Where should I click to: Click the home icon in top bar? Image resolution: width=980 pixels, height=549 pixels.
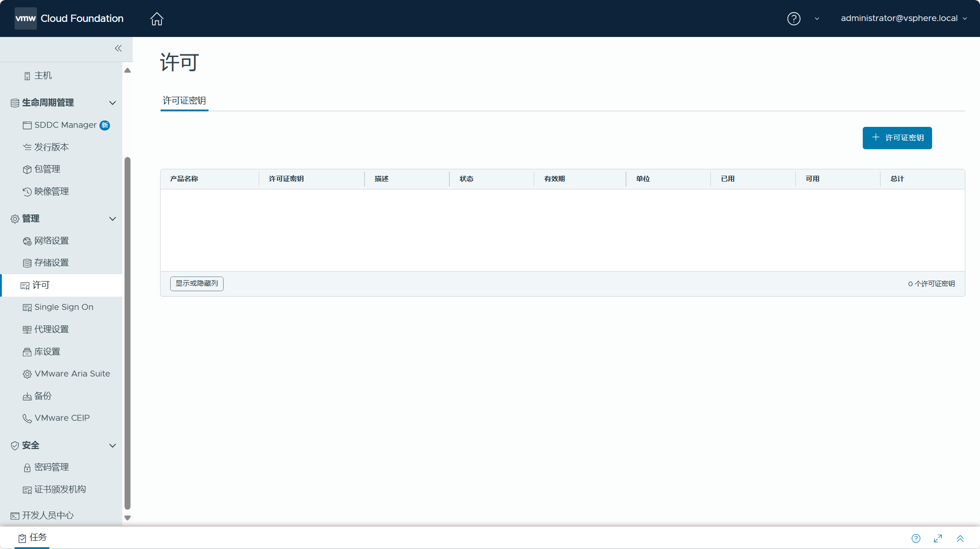tap(156, 19)
